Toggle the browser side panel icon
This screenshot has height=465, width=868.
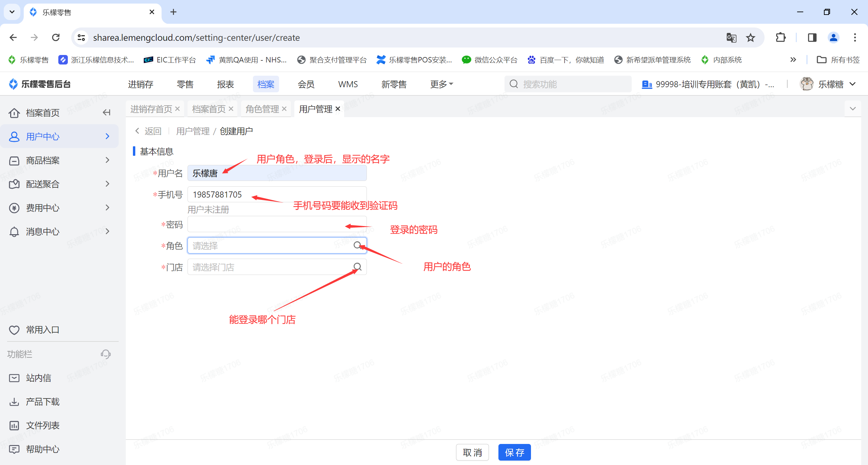tap(812, 37)
